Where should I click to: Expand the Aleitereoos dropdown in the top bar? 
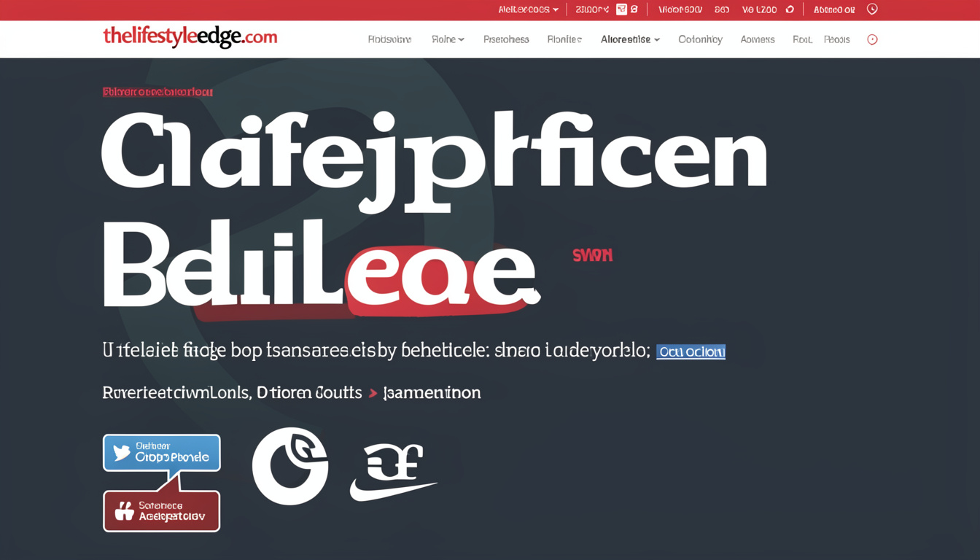[x=528, y=9]
